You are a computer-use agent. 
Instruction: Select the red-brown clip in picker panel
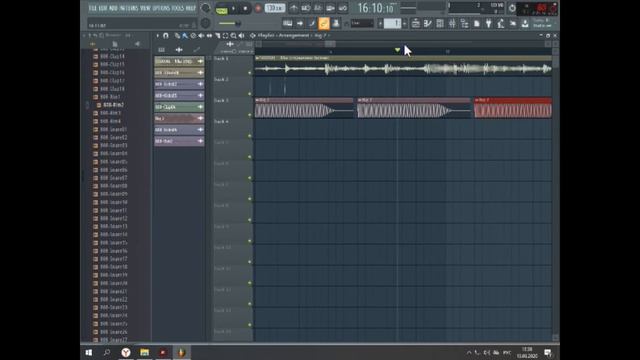coord(179,118)
